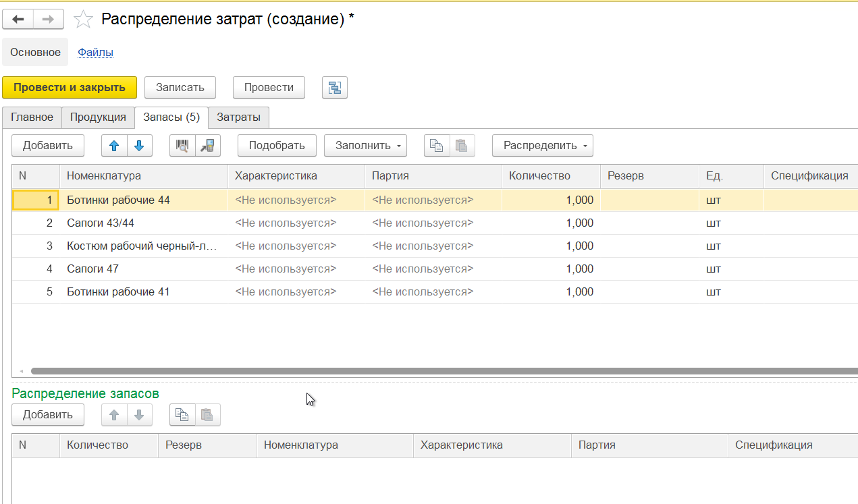This screenshot has width=858, height=504.
Task: Click the Записать button
Action: 180,88
